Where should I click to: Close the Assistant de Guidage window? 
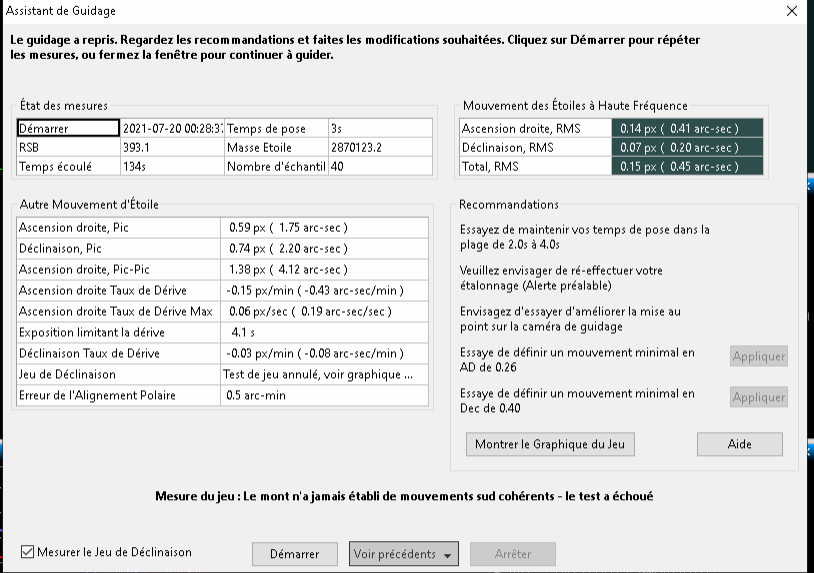click(x=792, y=12)
